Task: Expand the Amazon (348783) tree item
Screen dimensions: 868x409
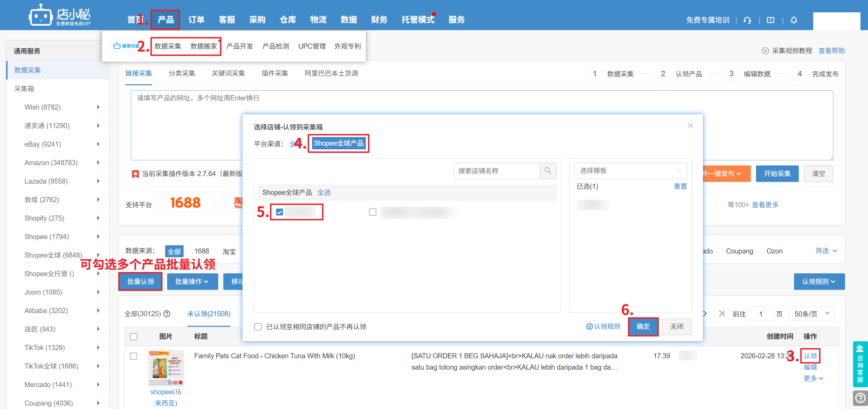Action: 98,162
